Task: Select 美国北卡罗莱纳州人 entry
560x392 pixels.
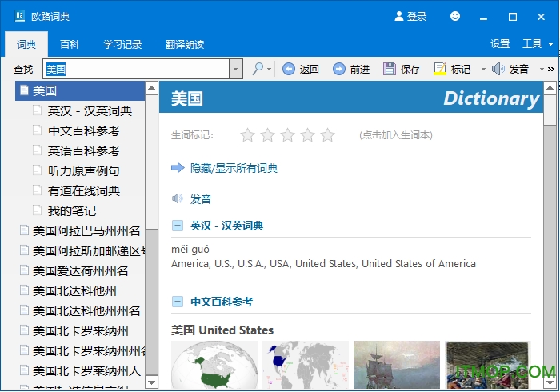Action: [x=86, y=370]
